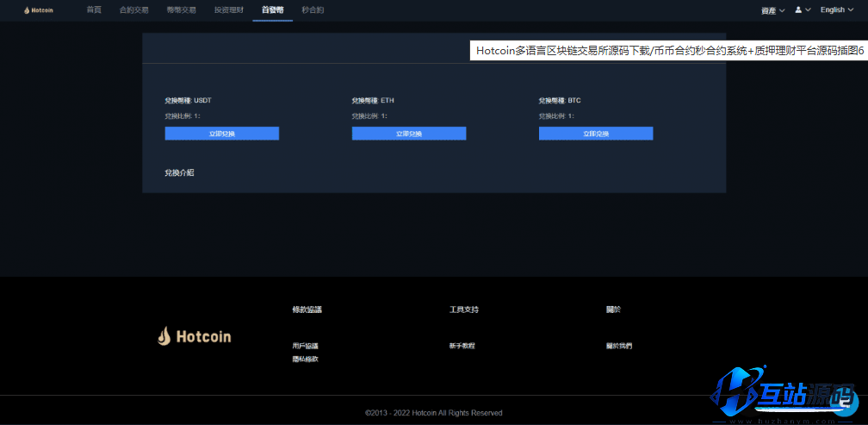Click the 關於 footer heading

613,309
